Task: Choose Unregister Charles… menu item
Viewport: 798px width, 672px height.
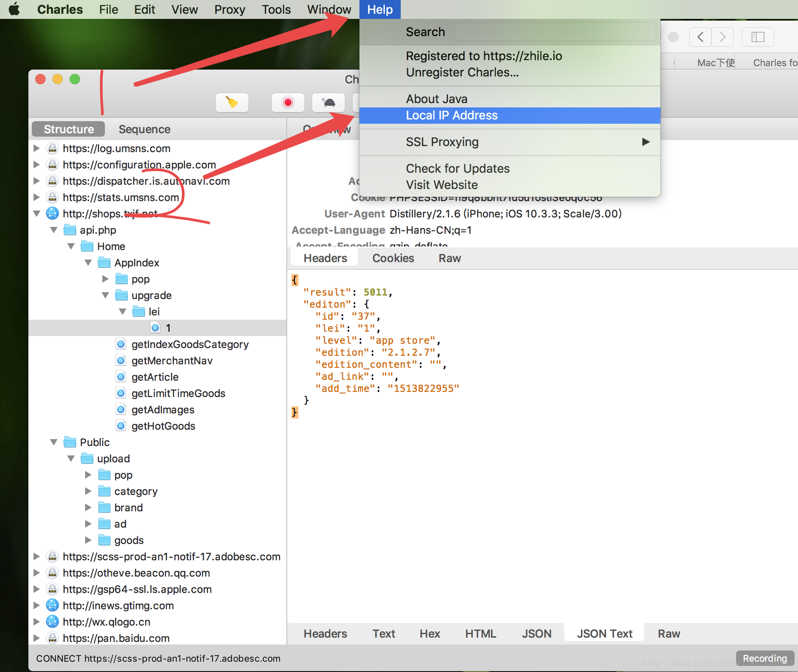Action: click(509, 72)
